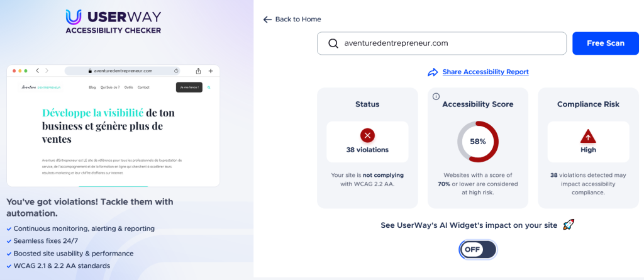Open the info icon on Accessibility Score card
This screenshot has height=280, width=644.
tap(436, 96)
